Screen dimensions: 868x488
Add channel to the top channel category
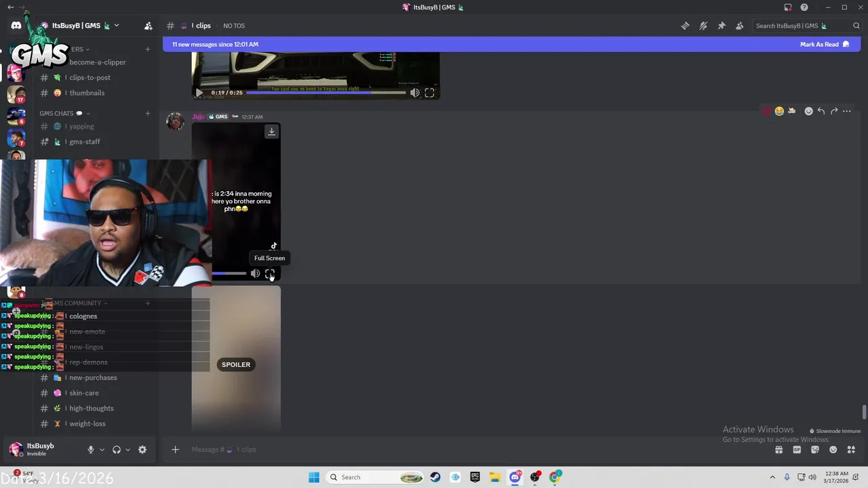click(x=148, y=49)
